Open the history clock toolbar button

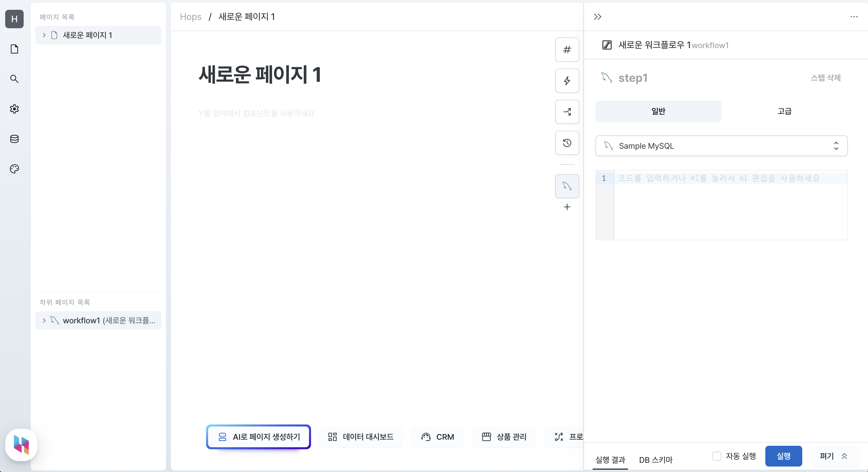pyautogui.click(x=567, y=143)
